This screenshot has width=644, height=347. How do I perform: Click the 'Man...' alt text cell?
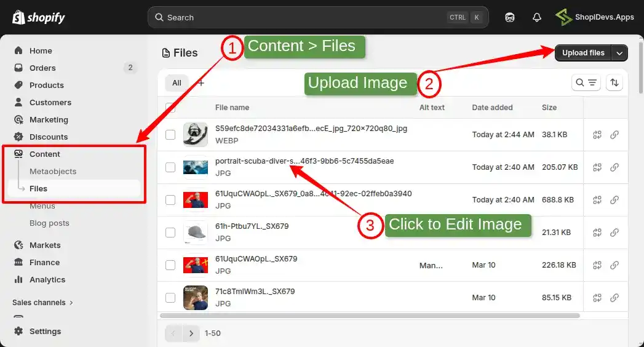pos(431,265)
